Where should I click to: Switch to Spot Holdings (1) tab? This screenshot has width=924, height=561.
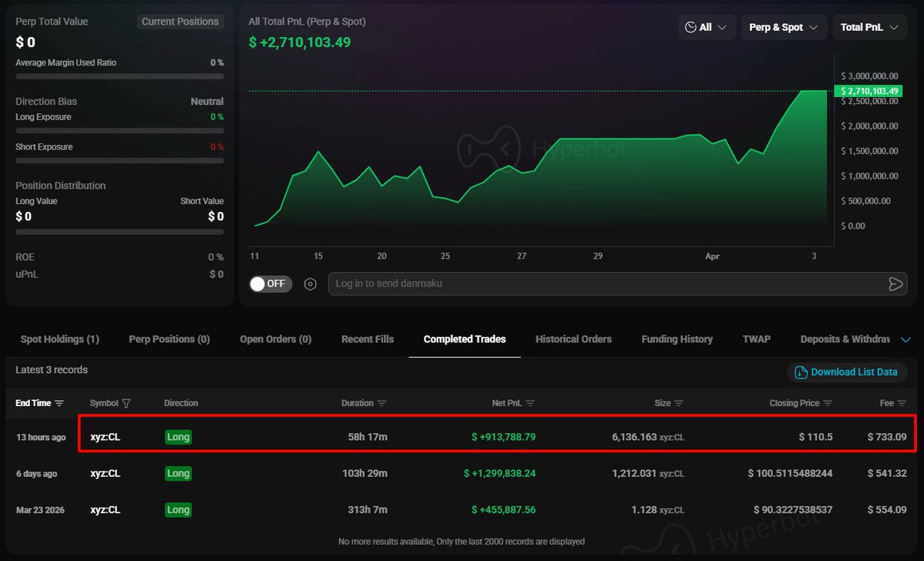coord(59,339)
